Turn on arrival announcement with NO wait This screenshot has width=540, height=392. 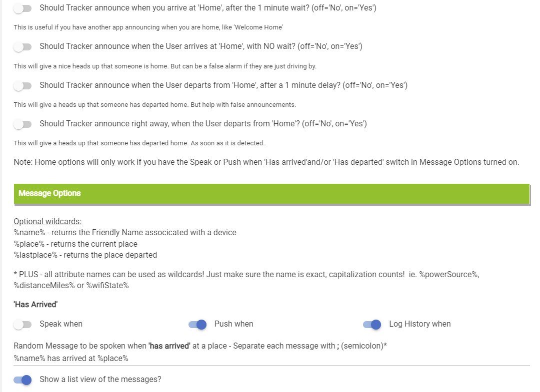pyautogui.click(x=22, y=47)
